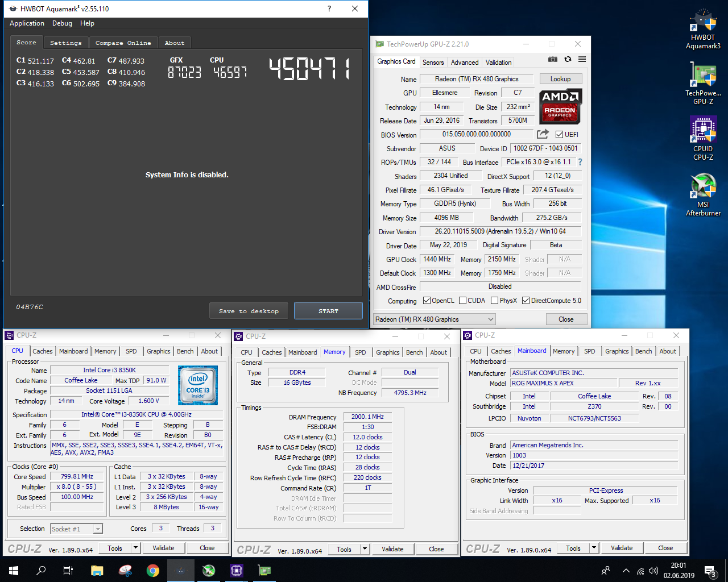
Task: Click the network icon in system tray
Action: coord(640,571)
